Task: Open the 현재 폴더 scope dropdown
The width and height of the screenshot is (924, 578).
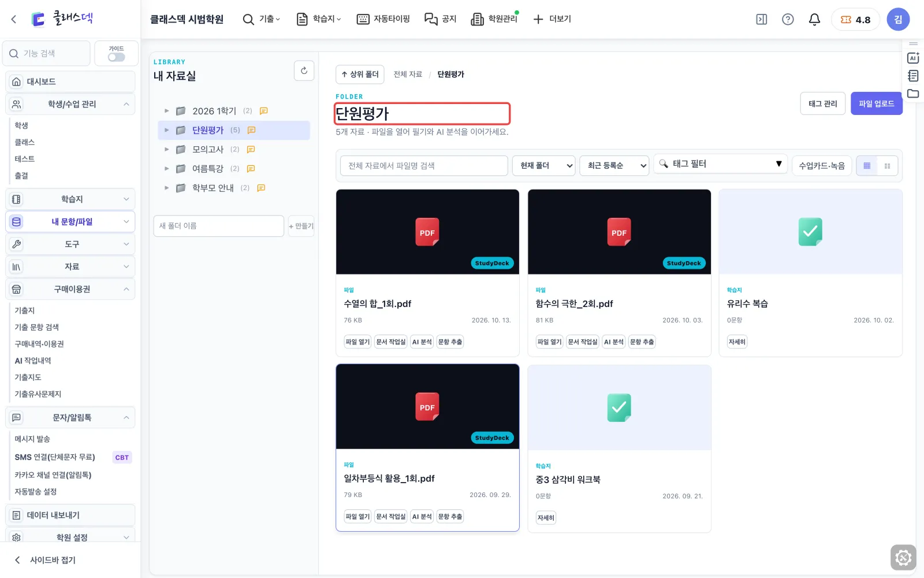Action: click(544, 166)
